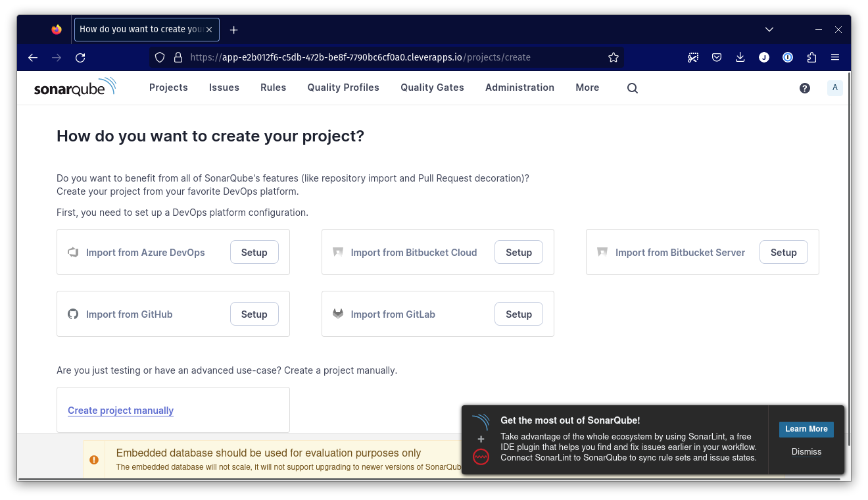Image resolution: width=868 pixels, height=500 pixels.
Task: Open the search magnifier icon
Action: coord(632,88)
